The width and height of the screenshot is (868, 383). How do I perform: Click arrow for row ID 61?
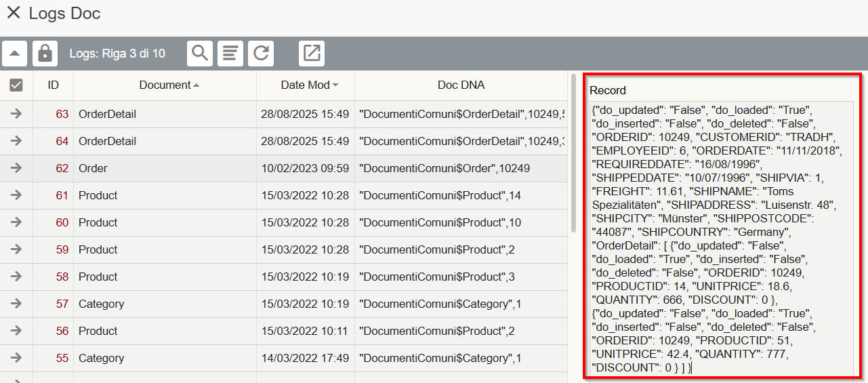click(16, 195)
